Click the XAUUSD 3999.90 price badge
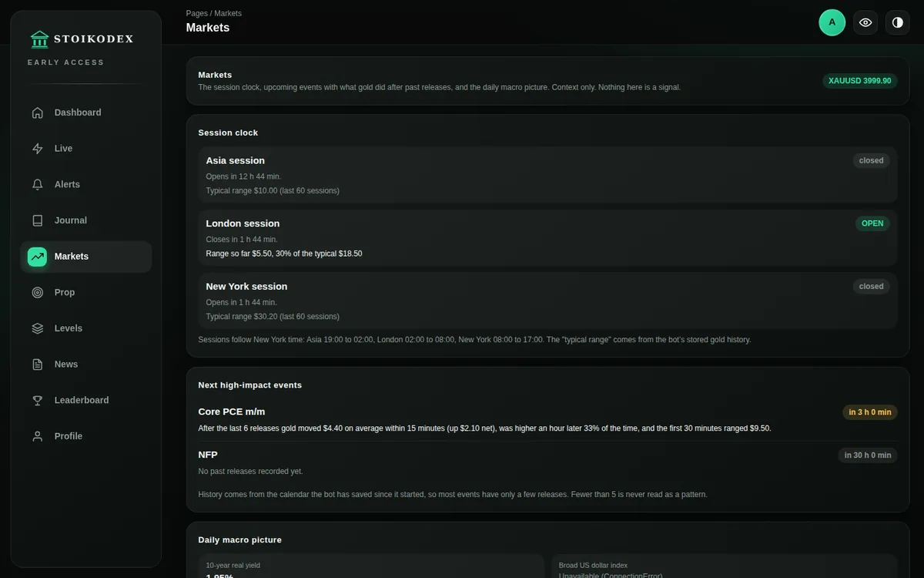Image resolution: width=924 pixels, height=578 pixels. (860, 80)
